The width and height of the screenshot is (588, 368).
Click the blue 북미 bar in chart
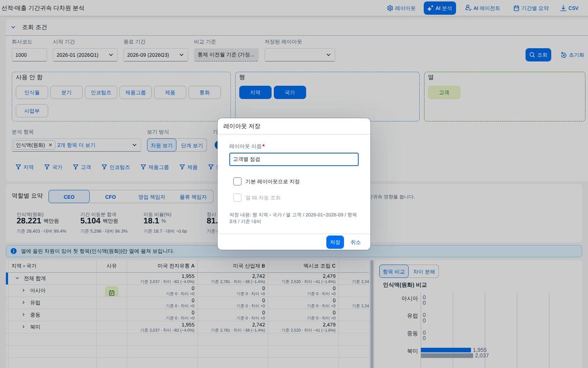[446, 350]
